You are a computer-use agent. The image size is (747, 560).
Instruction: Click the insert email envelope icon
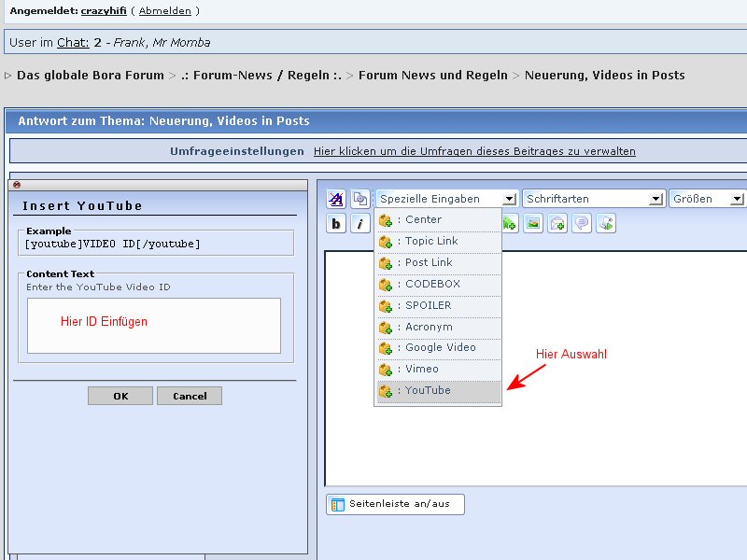click(x=557, y=223)
